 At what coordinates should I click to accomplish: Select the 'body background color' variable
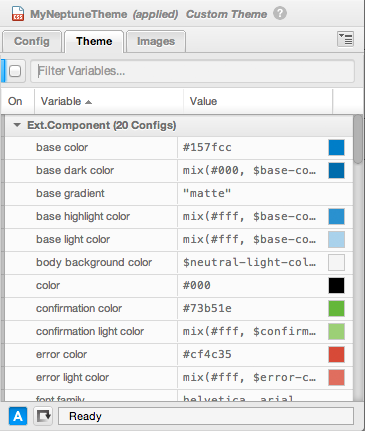tap(94, 262)
